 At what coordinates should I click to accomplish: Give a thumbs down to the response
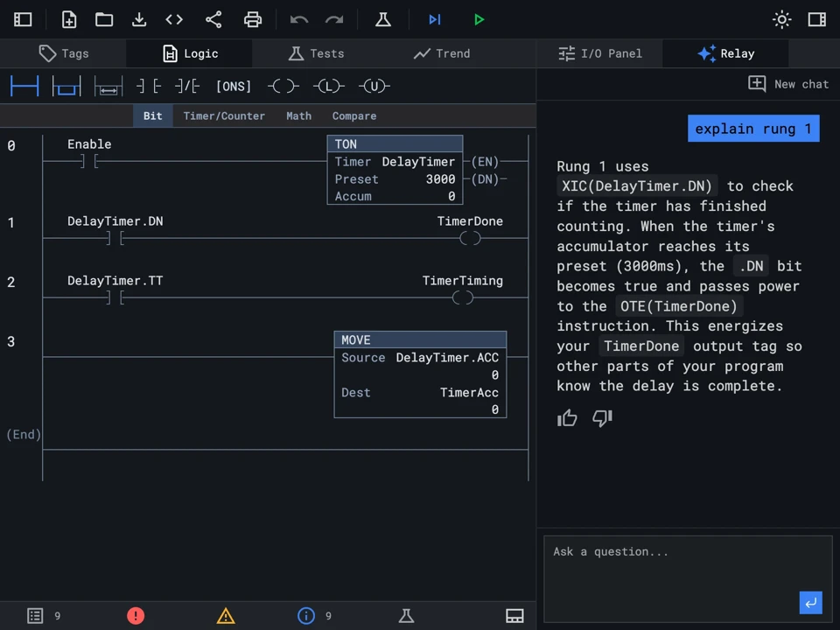(602, 418)
